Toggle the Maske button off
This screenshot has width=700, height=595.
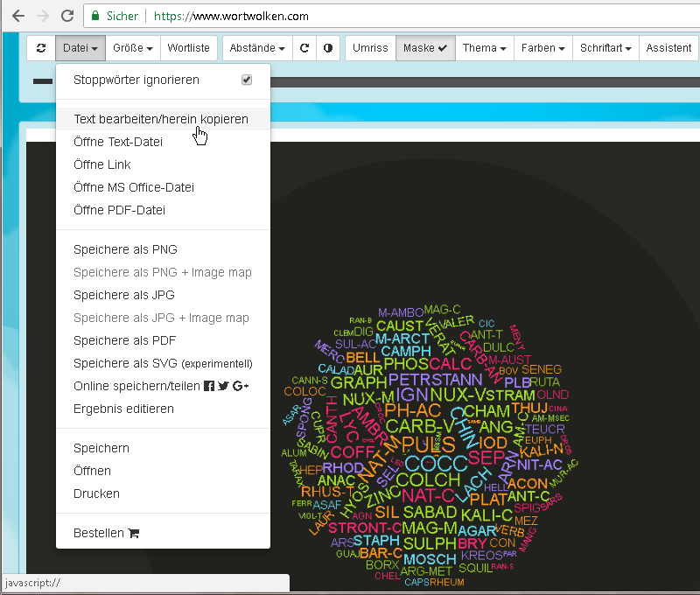[425, 48]
